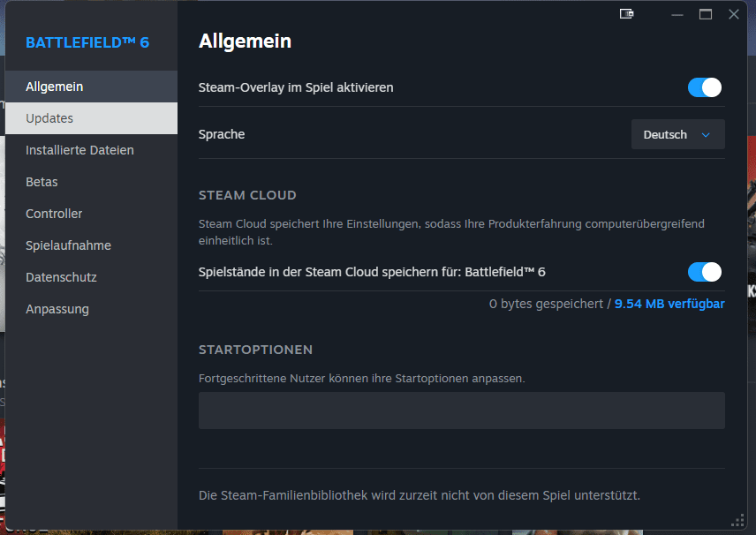Minimize the properties window
The width and height of the screenshot is (756, 535).
[677, 14]
